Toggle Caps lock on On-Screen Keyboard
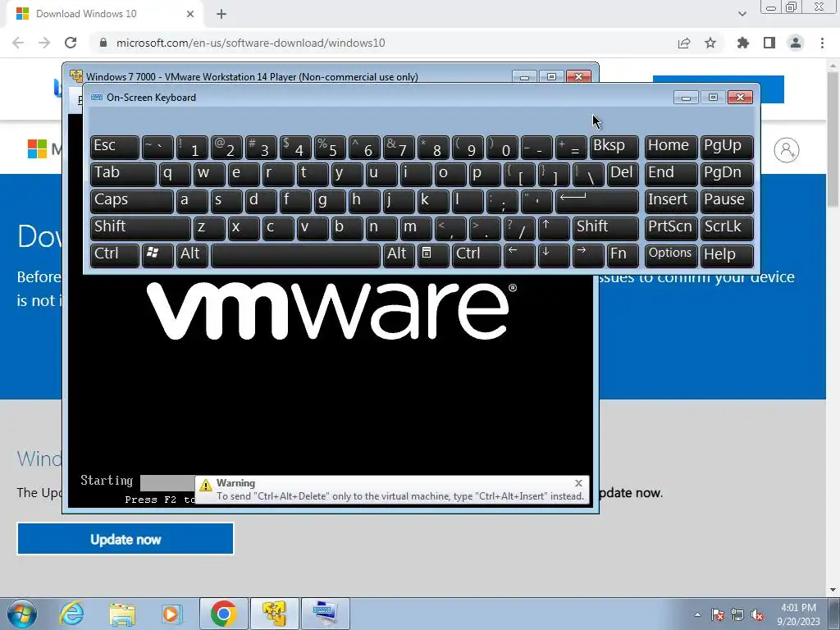Image resolution: width=840 pixels, height=630 pixels. click(x=132, y=201)
